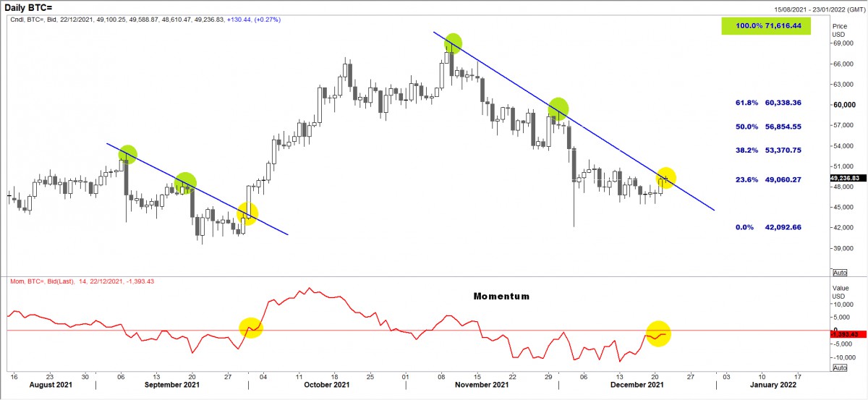Select the green circle at early September high
Viewport: 868px width, 400px height.
pos(127,153)
